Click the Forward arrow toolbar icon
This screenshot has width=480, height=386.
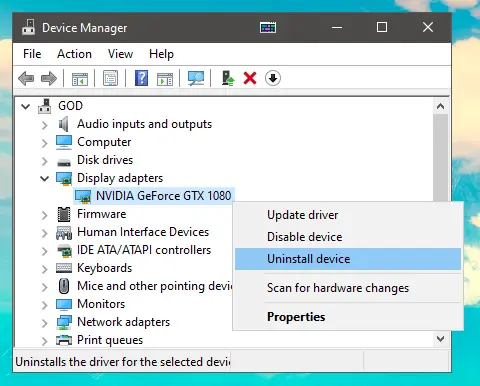click(x=49, y=79)
